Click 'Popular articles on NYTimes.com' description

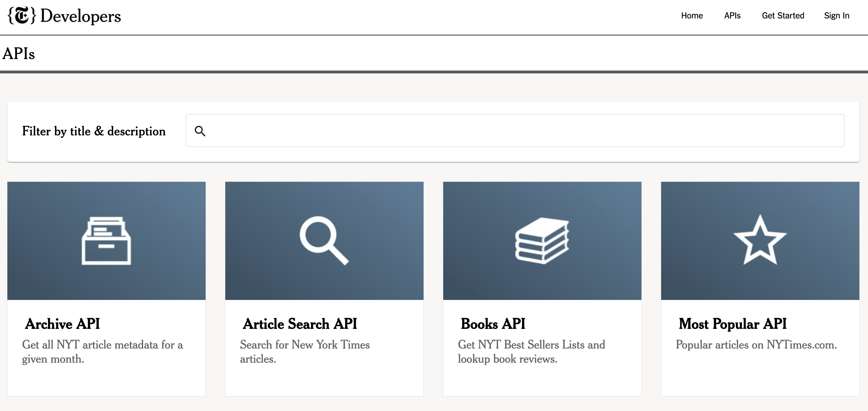pos(756,345)
